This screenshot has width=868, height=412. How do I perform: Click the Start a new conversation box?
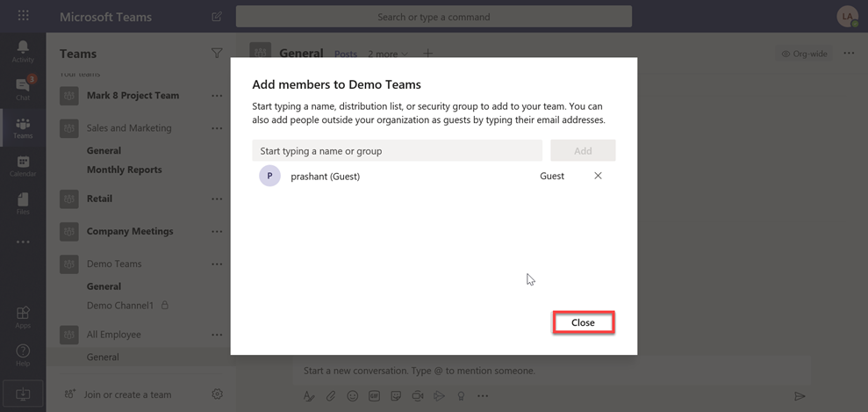551,371
